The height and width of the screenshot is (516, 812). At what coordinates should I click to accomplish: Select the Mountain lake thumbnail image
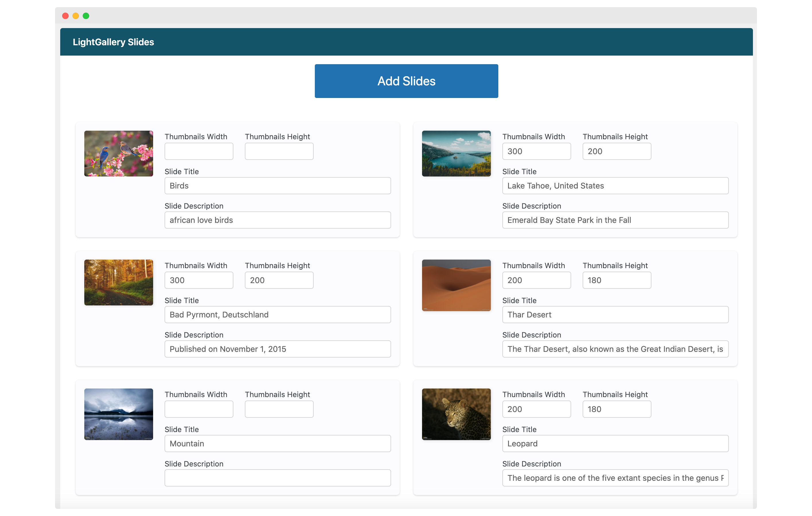coord(118,414)
